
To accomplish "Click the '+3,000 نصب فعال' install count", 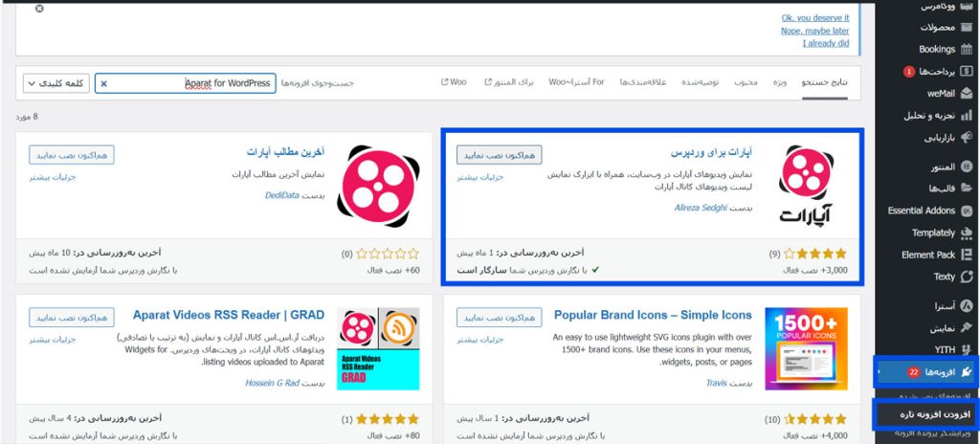I will tap(815, 270).
